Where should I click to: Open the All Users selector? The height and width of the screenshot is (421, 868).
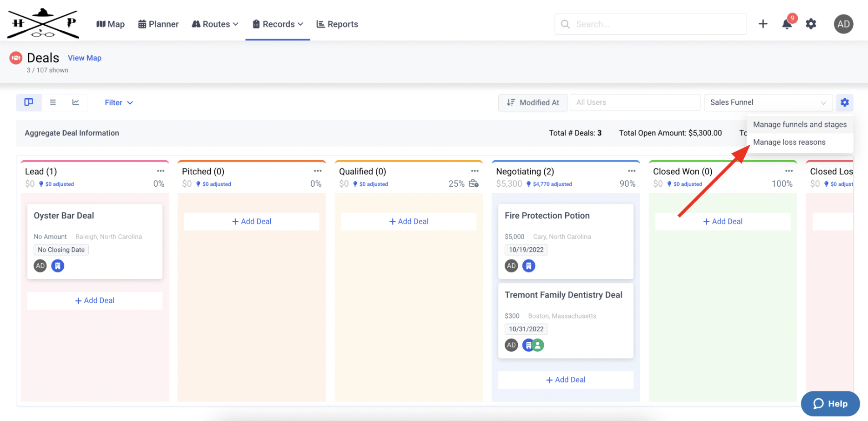(x=635, y=102)
